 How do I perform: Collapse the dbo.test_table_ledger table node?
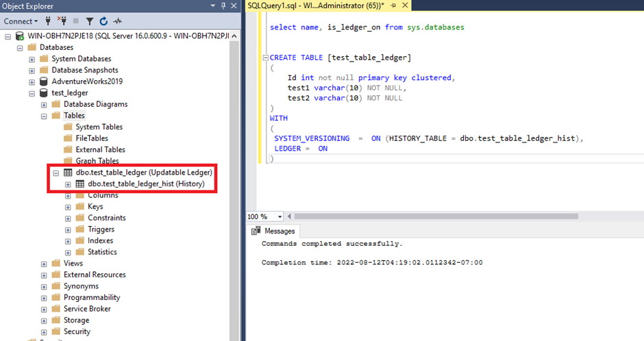tap(56, 173)
